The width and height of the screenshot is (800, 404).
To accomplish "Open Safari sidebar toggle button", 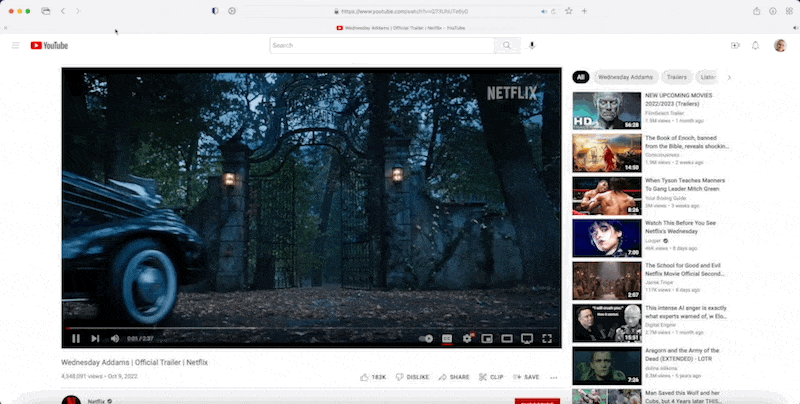I will click(45, 11).
